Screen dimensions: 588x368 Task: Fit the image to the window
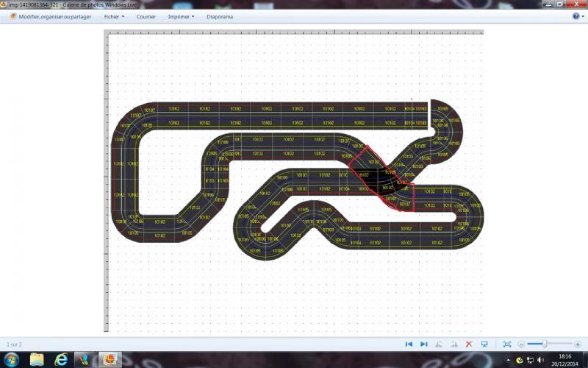click(x=507, y=344)
